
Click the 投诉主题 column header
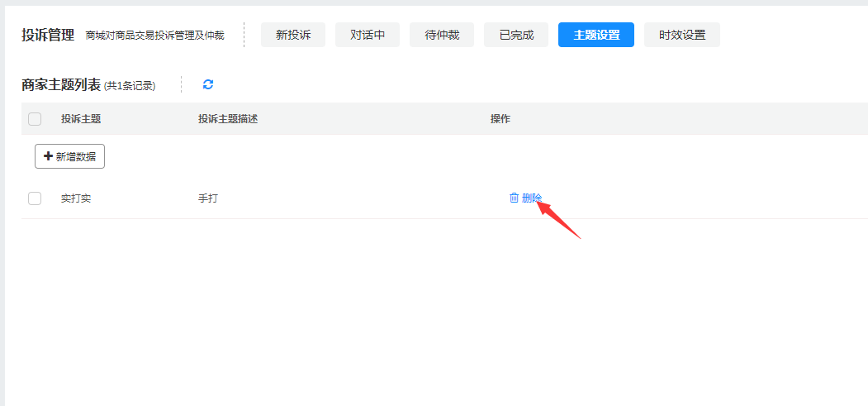point(81,119)
